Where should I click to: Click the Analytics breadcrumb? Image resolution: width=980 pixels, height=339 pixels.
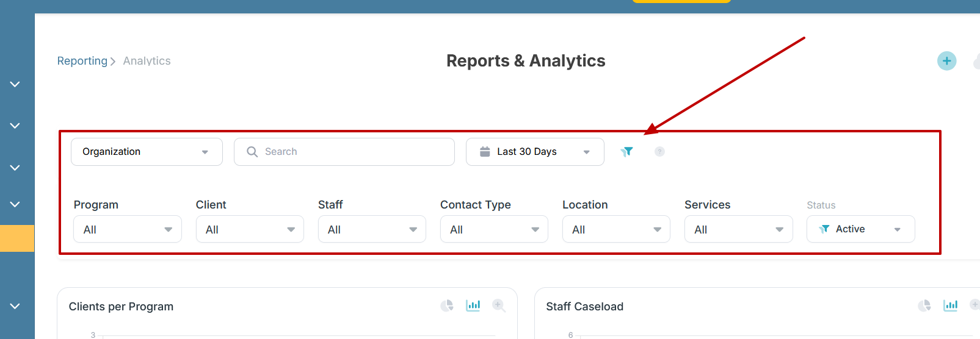click(147, 61)
